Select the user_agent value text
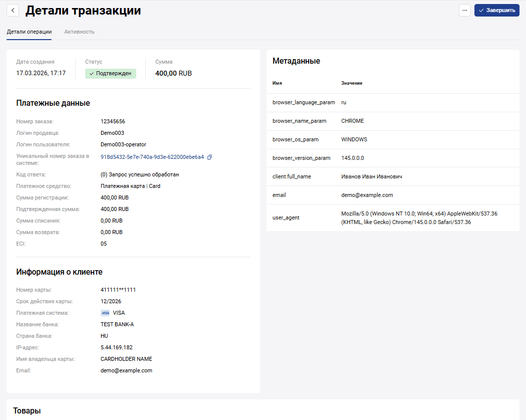 point(419,218)
